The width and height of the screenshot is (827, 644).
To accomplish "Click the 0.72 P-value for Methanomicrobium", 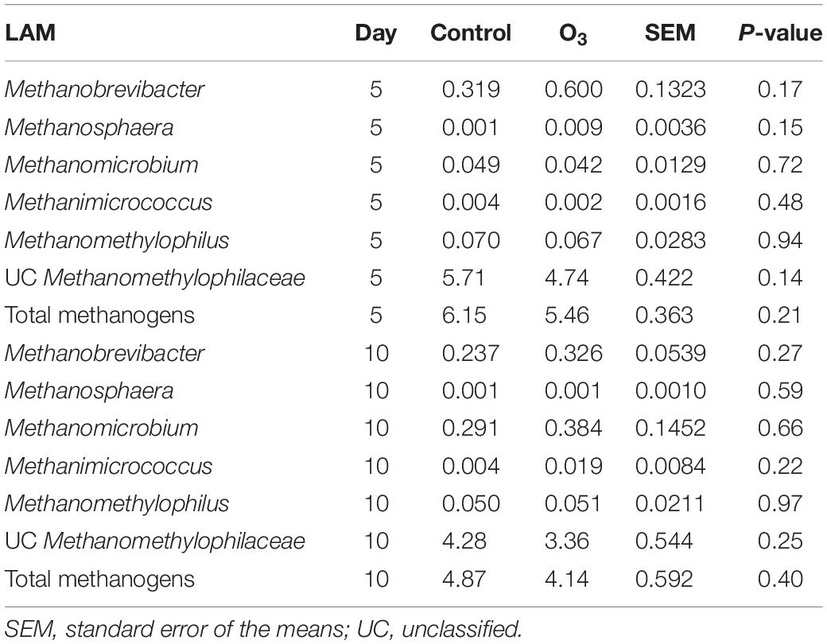I will click(x=780, y=165).
